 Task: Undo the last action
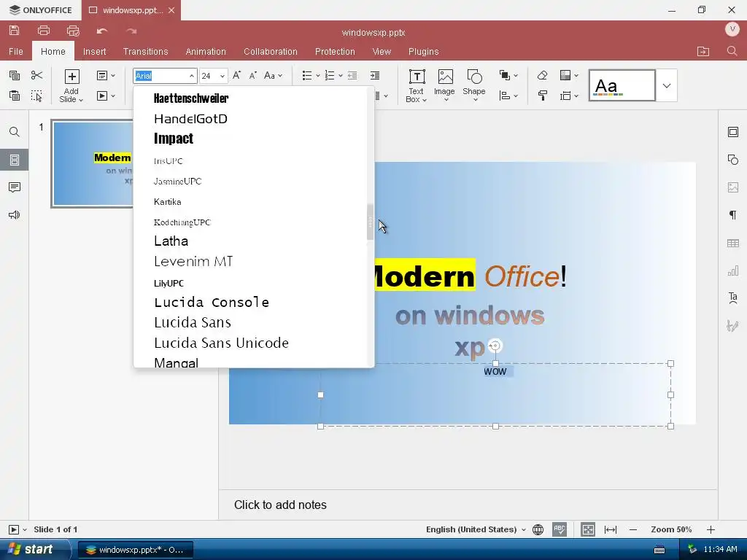pyautogui.click(x=102, y=31)
